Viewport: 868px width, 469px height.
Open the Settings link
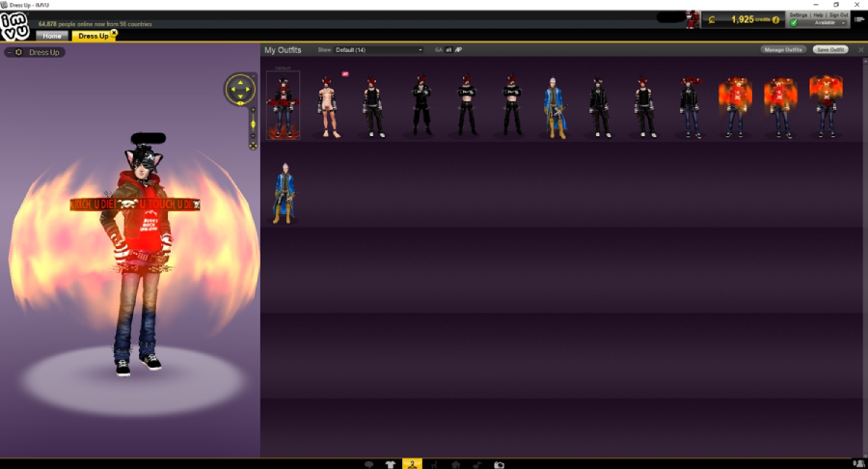coord(799,14)
